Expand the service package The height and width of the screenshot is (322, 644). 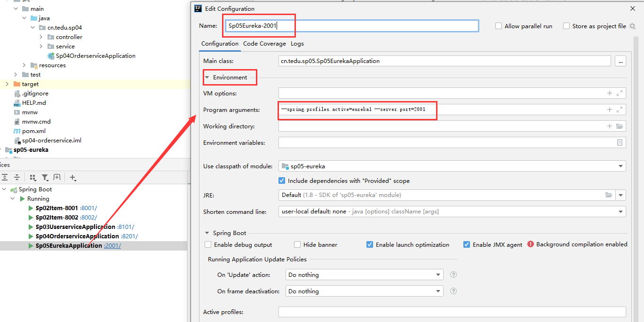click(x=41, y=46)
